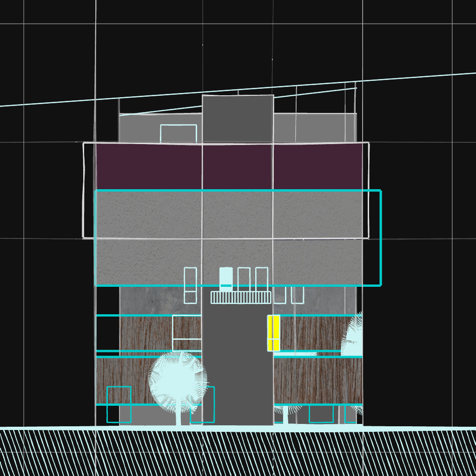Click the small tree at the lower right base
This screenshot has width=476, height=476.
tap(285, 412)
